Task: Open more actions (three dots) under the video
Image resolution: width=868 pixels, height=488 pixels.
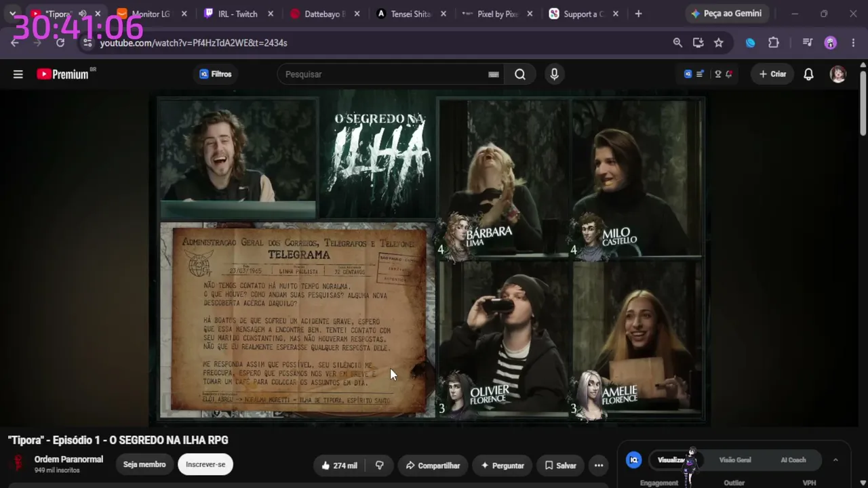Action: click(599, 466)
